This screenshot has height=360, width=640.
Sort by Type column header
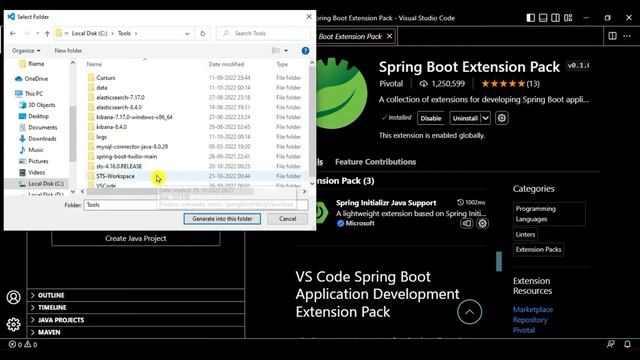[282, 64]
